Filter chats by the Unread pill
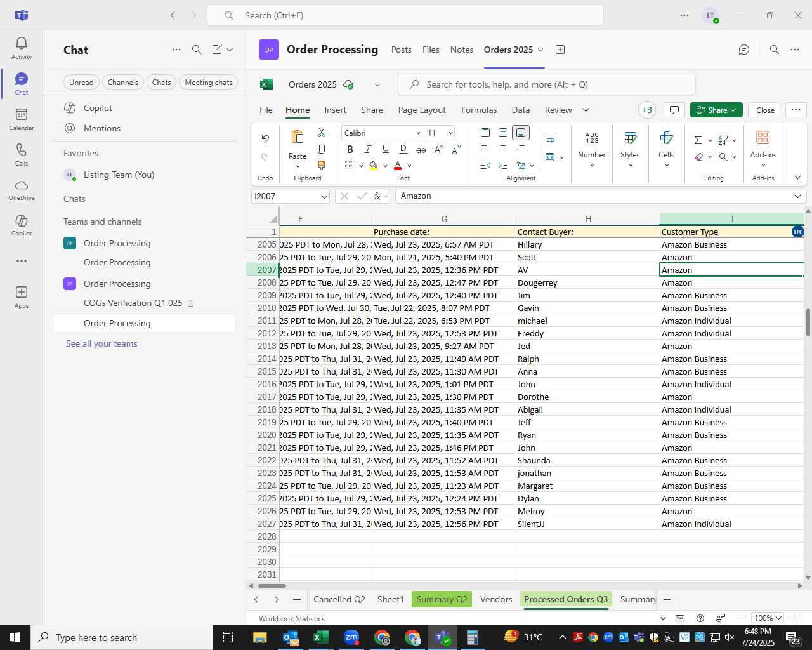This screenshot has height=650, width=812. (x=81, y=83)
